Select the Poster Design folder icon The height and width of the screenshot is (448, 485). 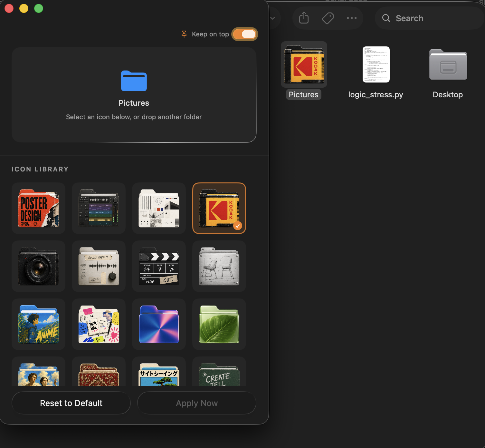click(38, 208)
